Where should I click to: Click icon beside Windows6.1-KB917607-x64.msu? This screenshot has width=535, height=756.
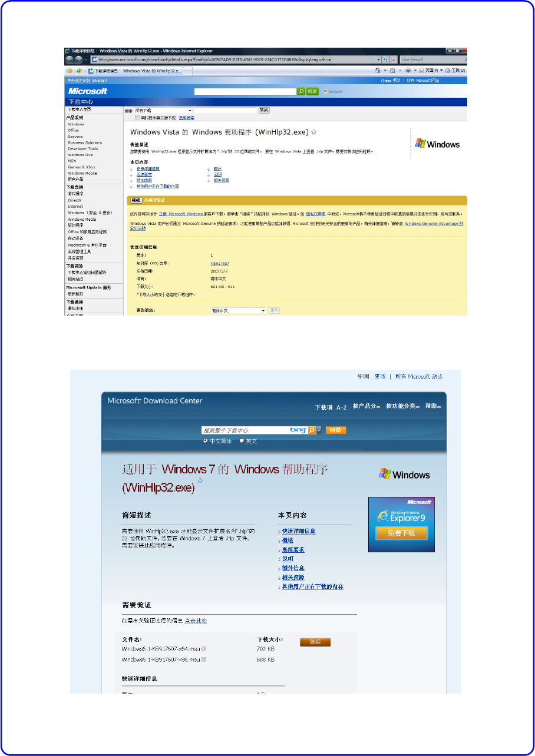[203, 649]
